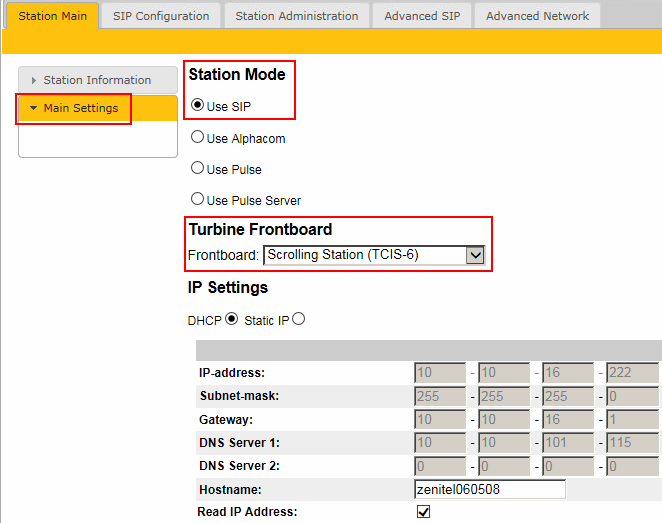Enable the DHCP radio button
The height and width of the screenshot is (523, 662).
pyautogui.click(x=232, y=320)
